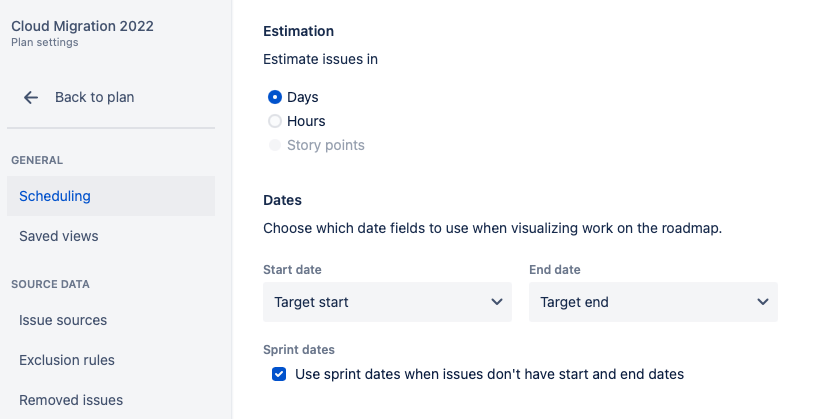Open the Scheduling settings page
Viewport: 817px width, 419px height.
click(x=55, y=196)
